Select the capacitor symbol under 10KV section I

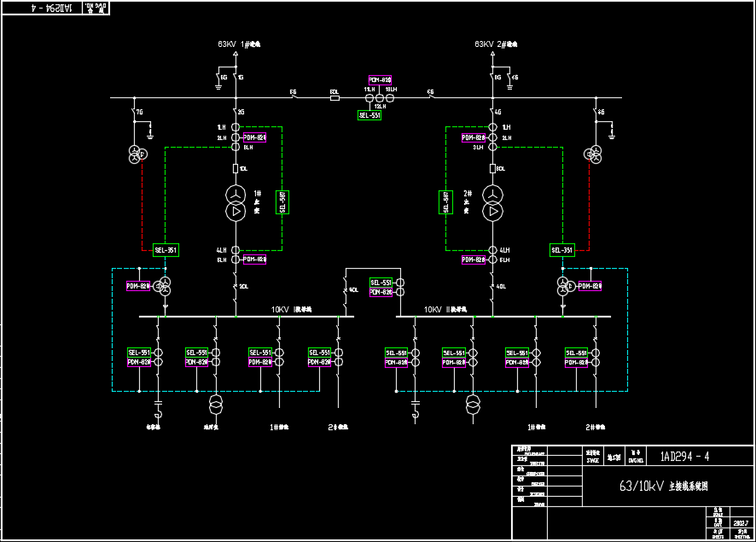[157, 400]
